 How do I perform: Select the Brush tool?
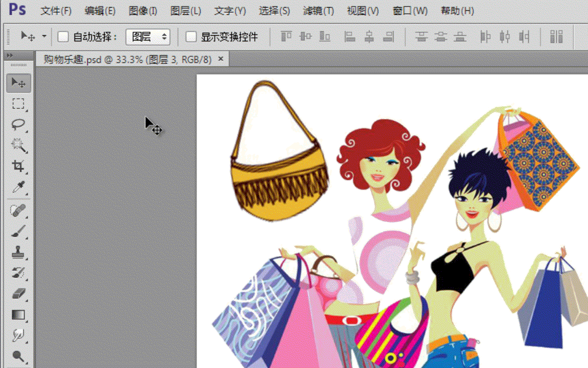[x=18, y=232]
